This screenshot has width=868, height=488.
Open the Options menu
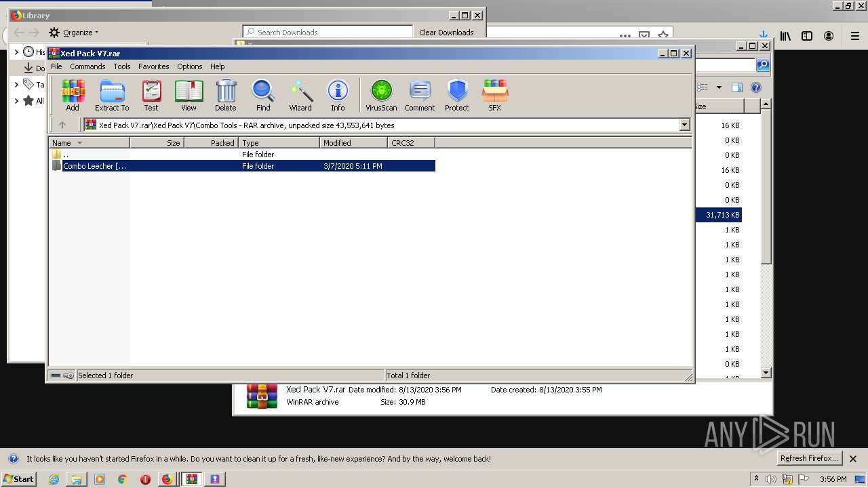(x=190, y=66)
